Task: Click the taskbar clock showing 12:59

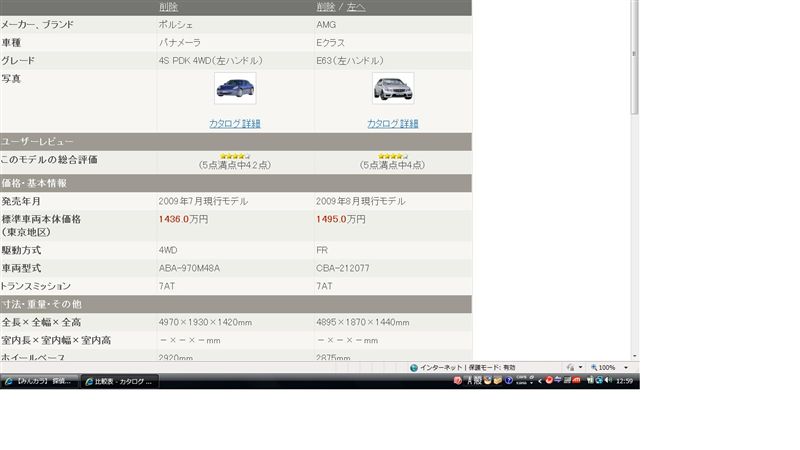Action: tap(624, 381)
